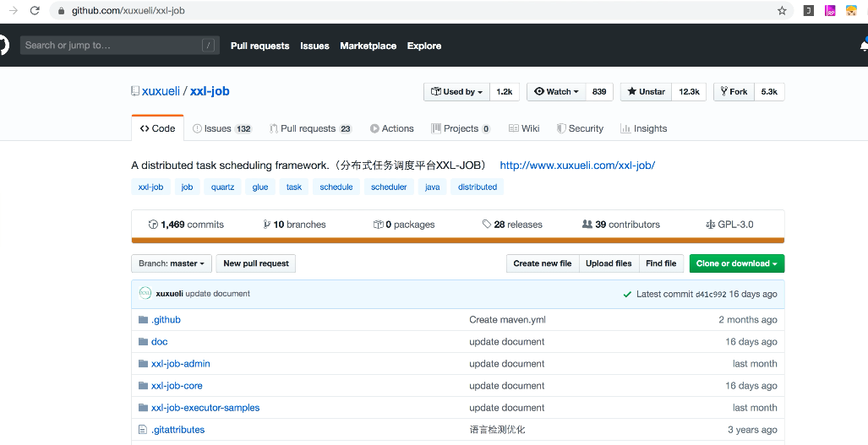Viewport: 868px width, 445px height.
Task: Open the xuxueli.com/xxl-job website link
Action: (577, 166)
